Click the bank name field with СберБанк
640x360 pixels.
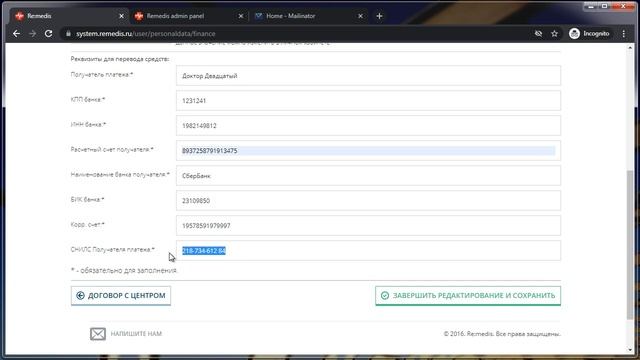tap(368, 176)
